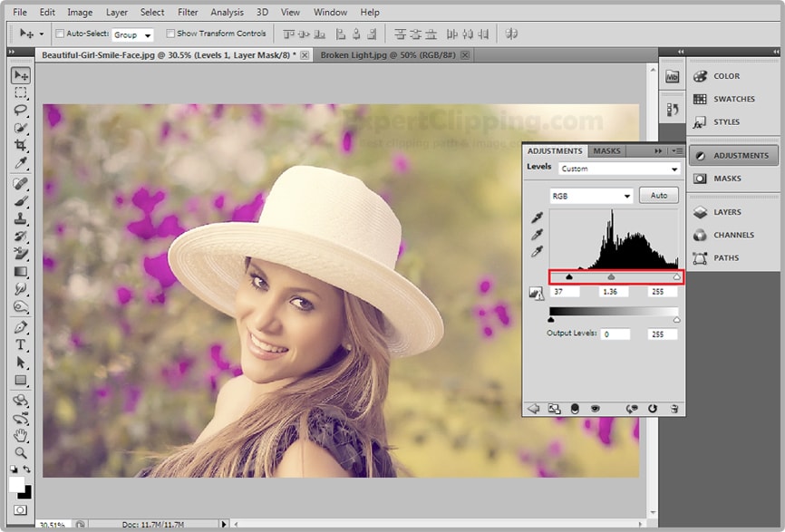Select the Lasso tool
The width and height of the screenshot is (785, 532).
pos(20,111)
